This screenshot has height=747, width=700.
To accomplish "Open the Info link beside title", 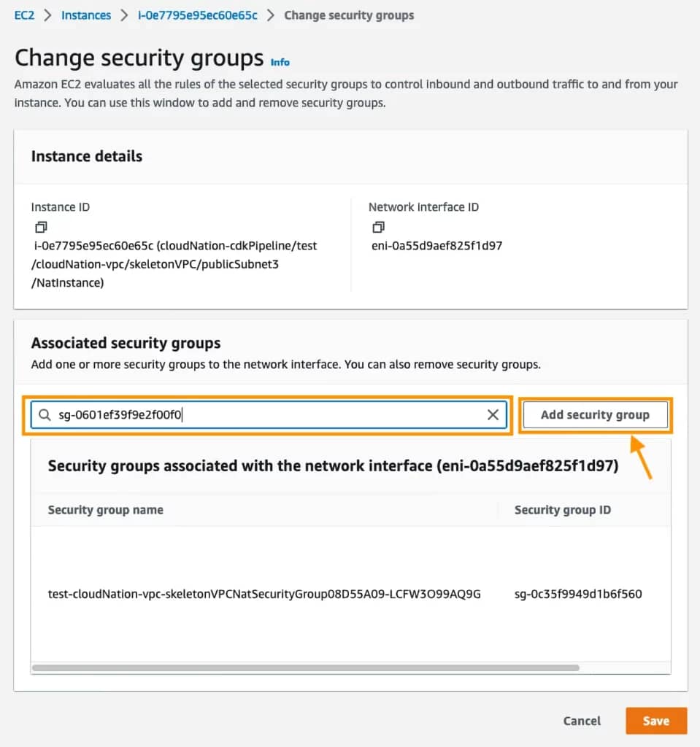I will [x=280, y=62].
